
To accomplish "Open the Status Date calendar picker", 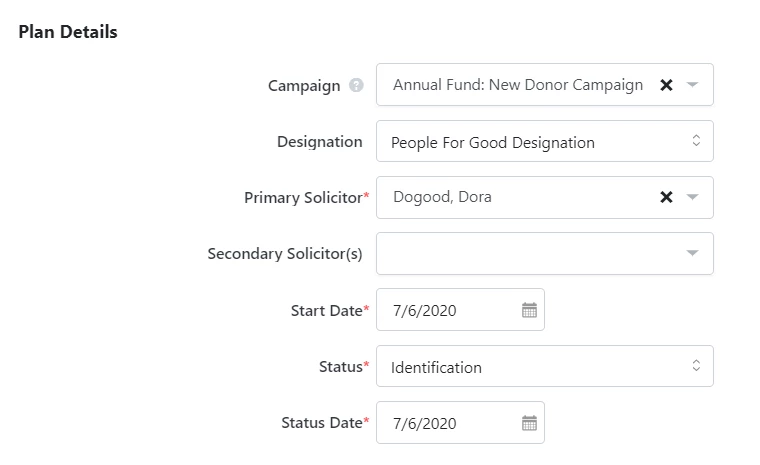I will (x=529, y=423).
